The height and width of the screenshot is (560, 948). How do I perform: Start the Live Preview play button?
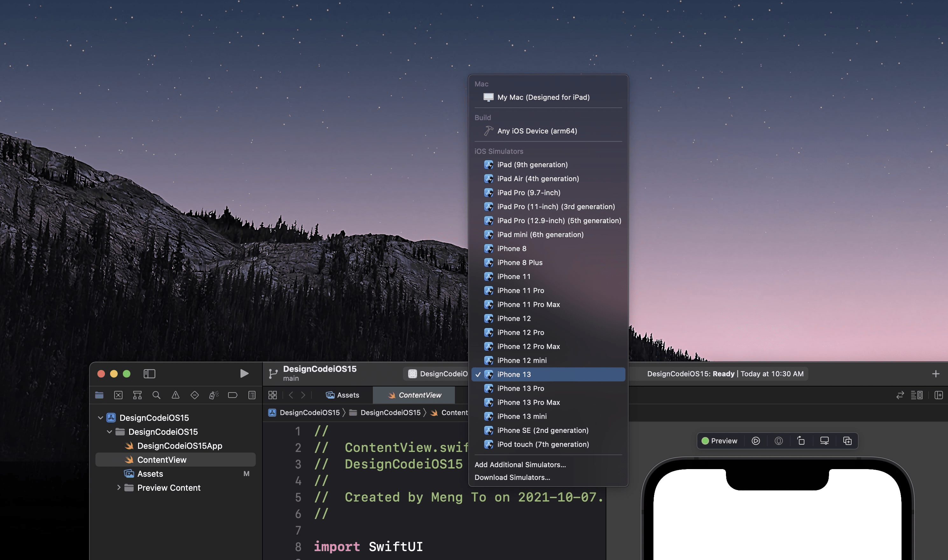[x=756, y=441]
